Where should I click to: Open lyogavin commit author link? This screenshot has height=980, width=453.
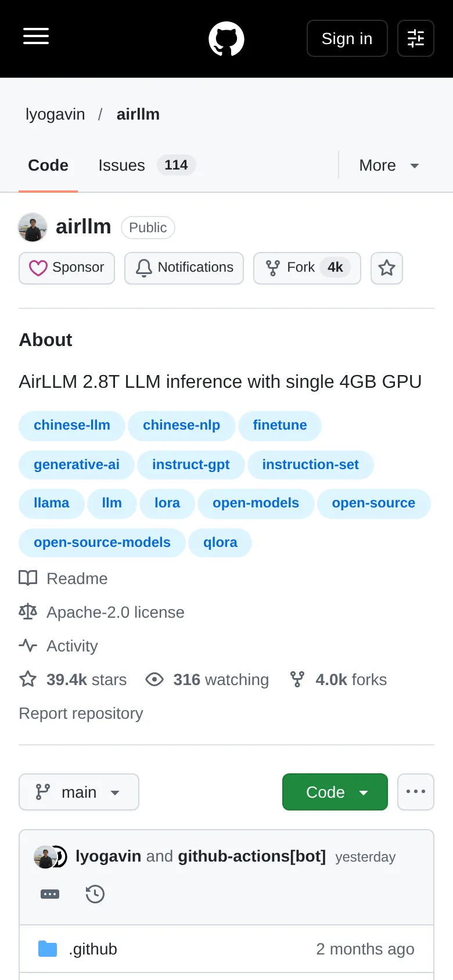point(109,857)
